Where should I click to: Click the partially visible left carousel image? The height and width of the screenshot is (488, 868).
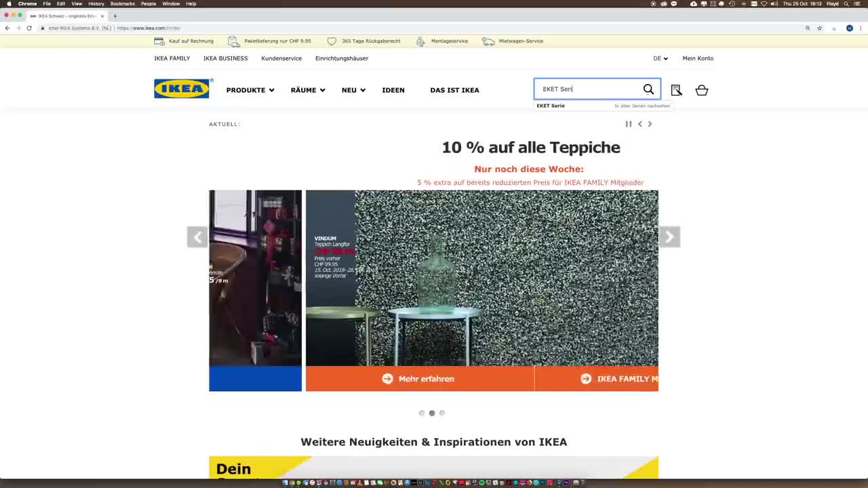click(x=255, y=278)
